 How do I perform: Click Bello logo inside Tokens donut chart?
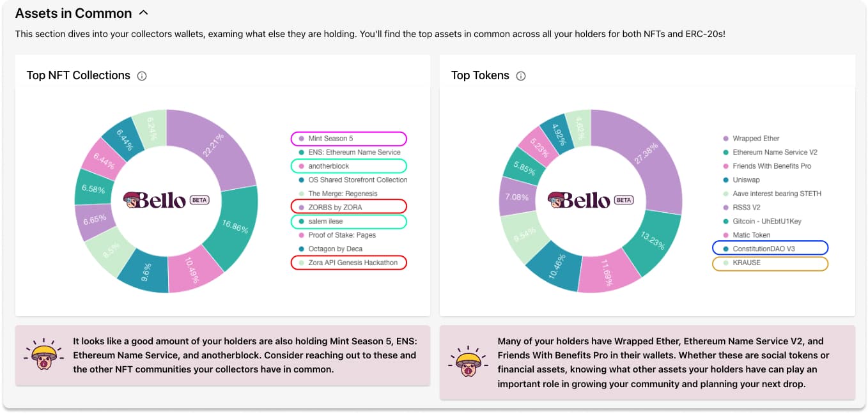pos(578,200)
